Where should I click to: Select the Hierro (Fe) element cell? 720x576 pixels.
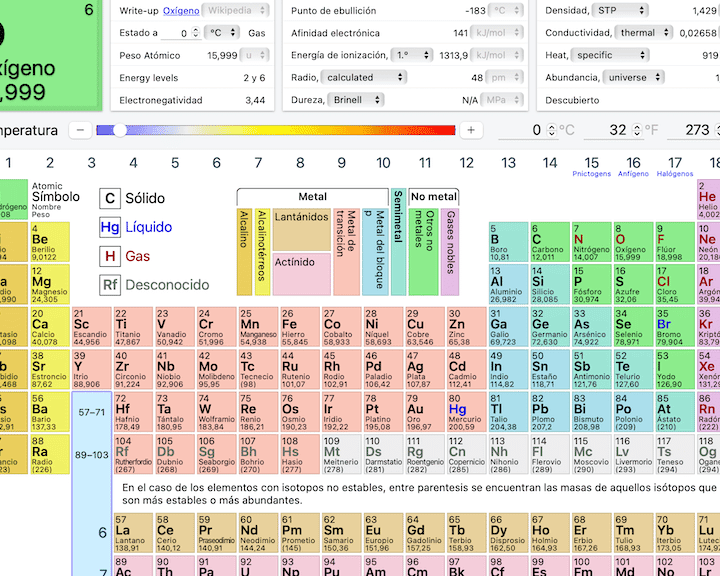pyautogui.click(x=300, y=328)
